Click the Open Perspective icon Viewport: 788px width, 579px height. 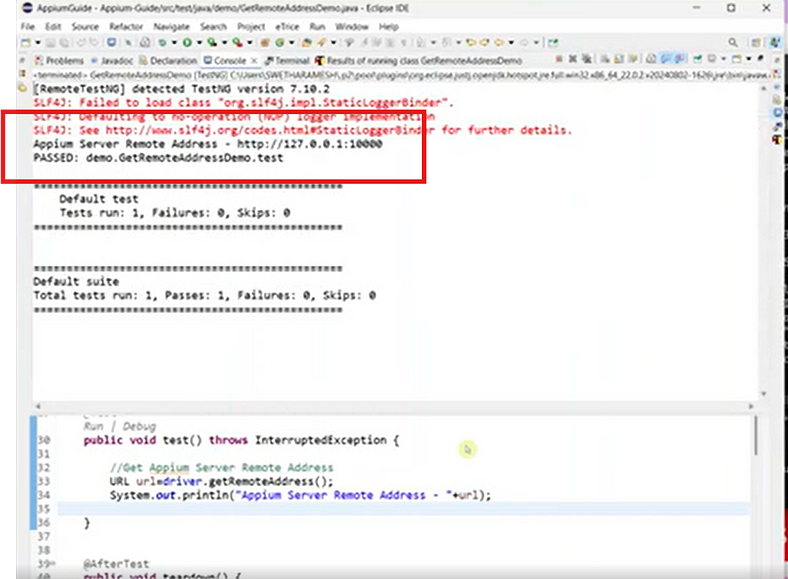755,43
